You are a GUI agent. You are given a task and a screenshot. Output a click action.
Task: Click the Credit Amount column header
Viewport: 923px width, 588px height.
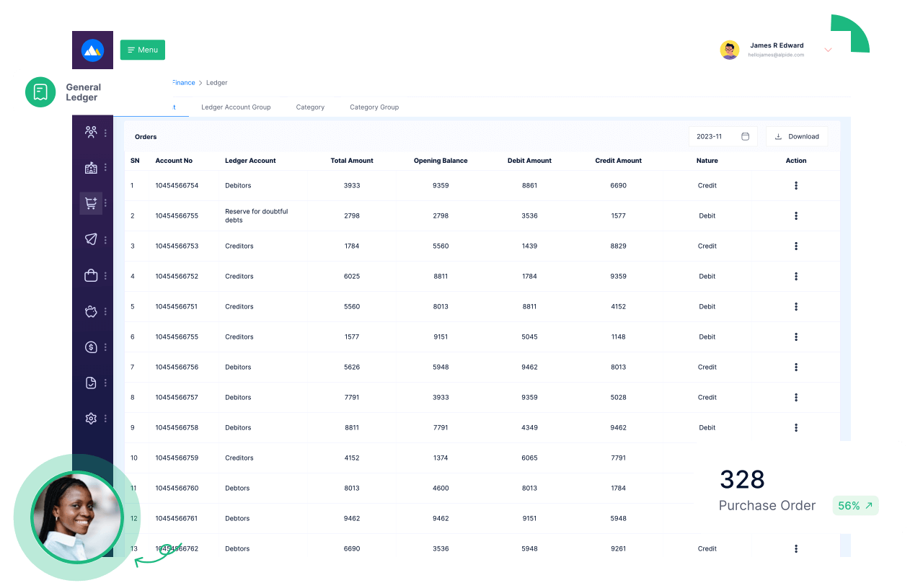pyautogui.click(x=618, y=161)
